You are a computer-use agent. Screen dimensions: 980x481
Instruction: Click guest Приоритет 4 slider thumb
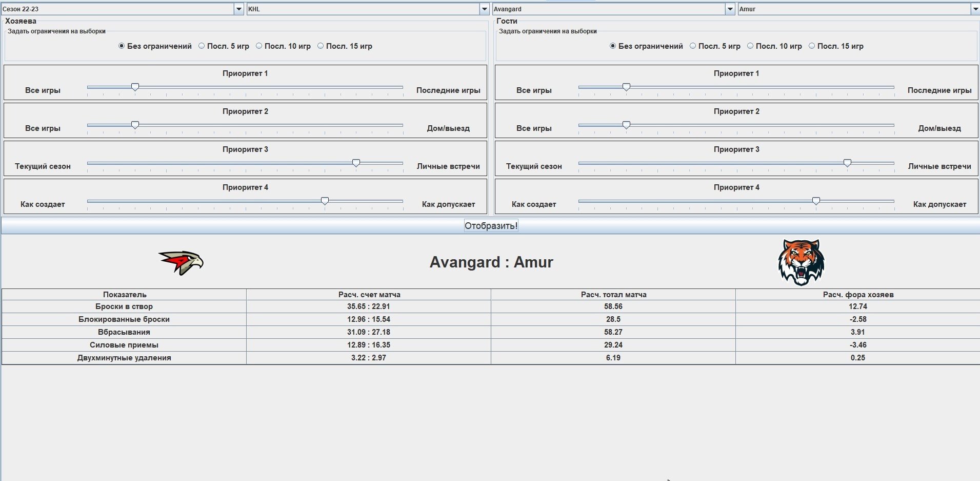click(x=816, y=201)
